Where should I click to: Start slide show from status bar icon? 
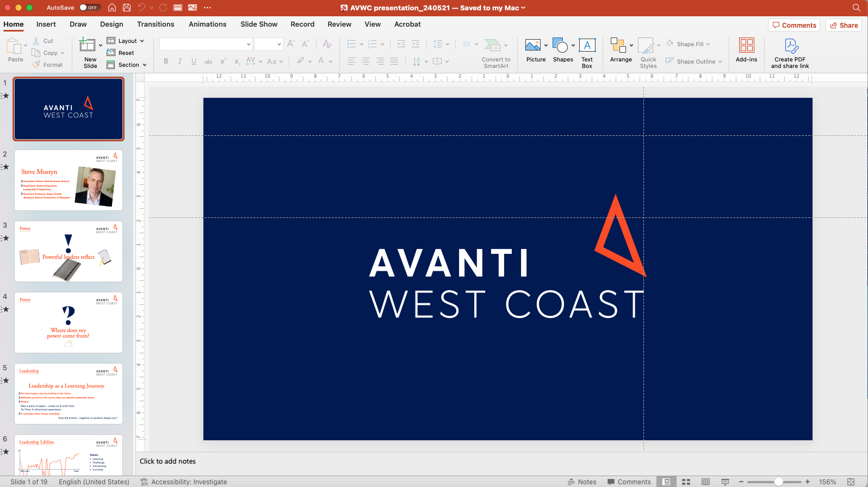[x=725, y=482]
